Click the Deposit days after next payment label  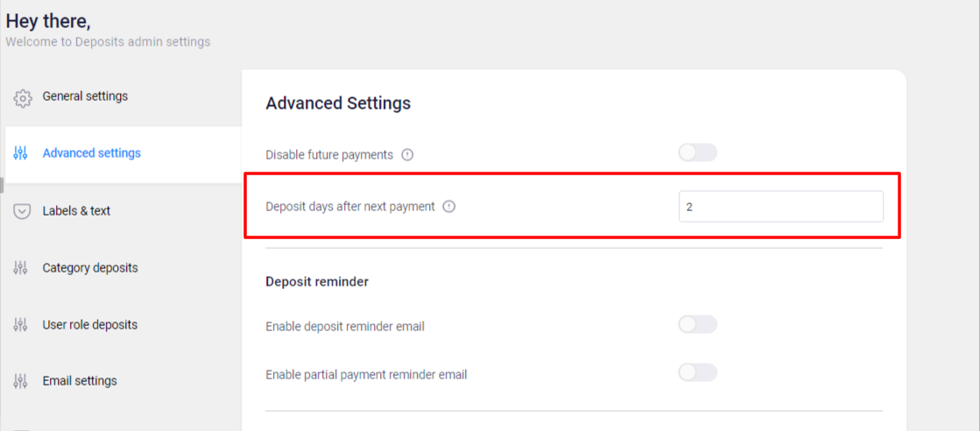pos(350,207)
